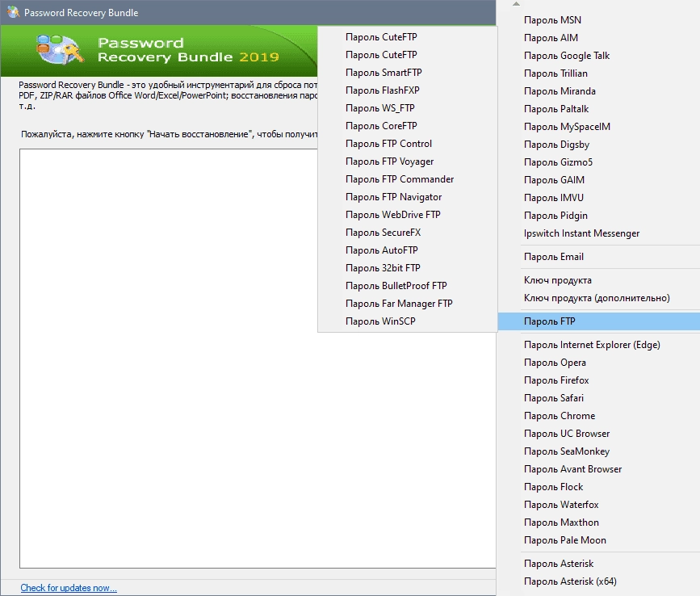This screenshot has height=596, width=700.
Task: Select Пароль AutoFTP entry
Action: coord(408,250)
